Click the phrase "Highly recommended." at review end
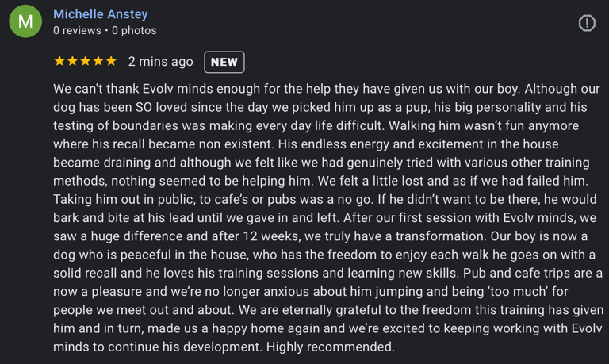Screen dimensions: 609x364 tap(331, 347)
